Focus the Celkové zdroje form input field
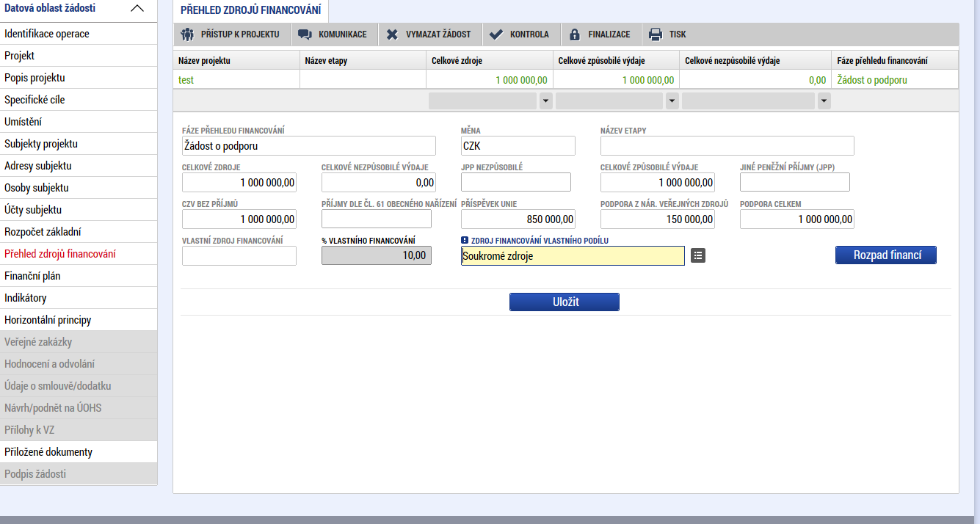The height and width of the screenshot is (524, 980). click(x=239, y=182)
